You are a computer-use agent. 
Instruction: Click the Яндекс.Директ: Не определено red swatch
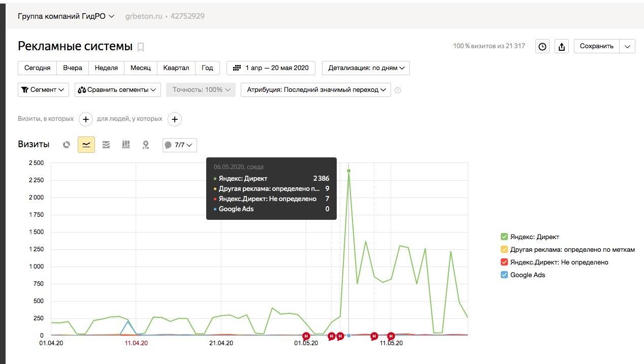click(x=504, y=262)
